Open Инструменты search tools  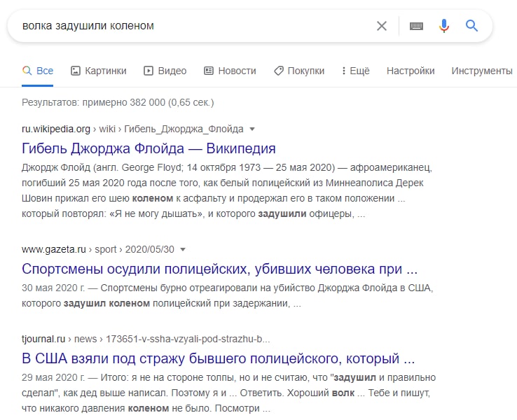(482, 71)
